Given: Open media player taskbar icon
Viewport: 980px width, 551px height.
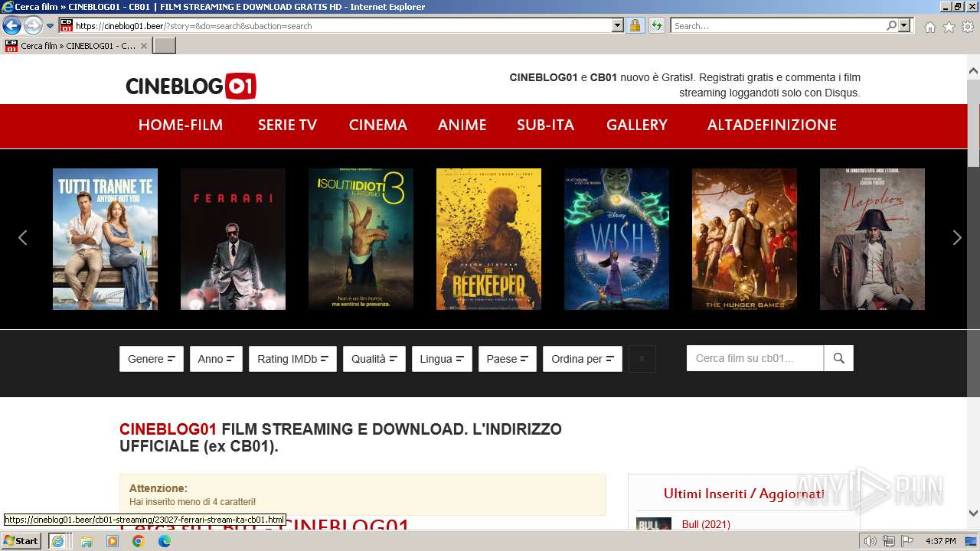Looking at the screenshot, I should (x=113, y=541).
